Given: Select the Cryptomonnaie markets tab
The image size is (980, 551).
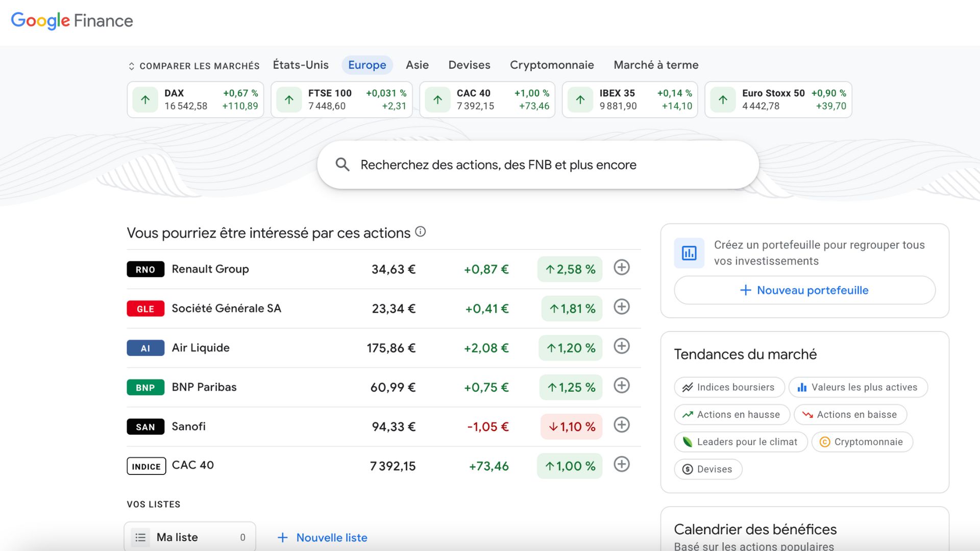Looking at the screenshot, I should point(551,65).
